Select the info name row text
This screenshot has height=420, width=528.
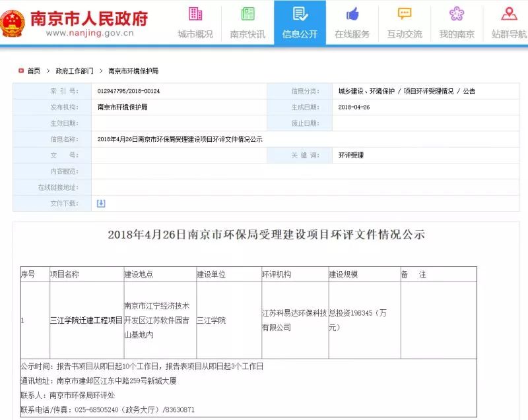pyautogui.click(x=180, y=139)
